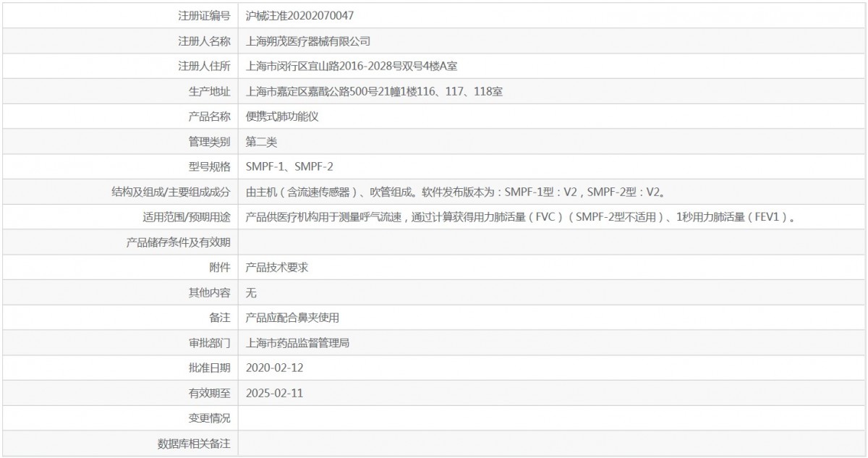Click the registrant address on 宜山路
Image resolution: width=868 pixels, height=458 pixels.
tap(352, 67)
